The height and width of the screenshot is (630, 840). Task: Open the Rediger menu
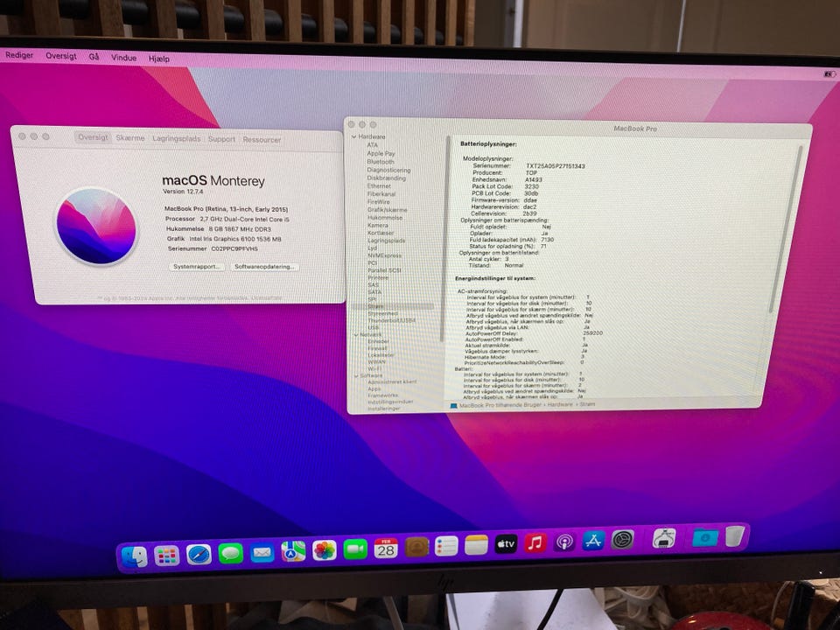(x=19, y=54)
